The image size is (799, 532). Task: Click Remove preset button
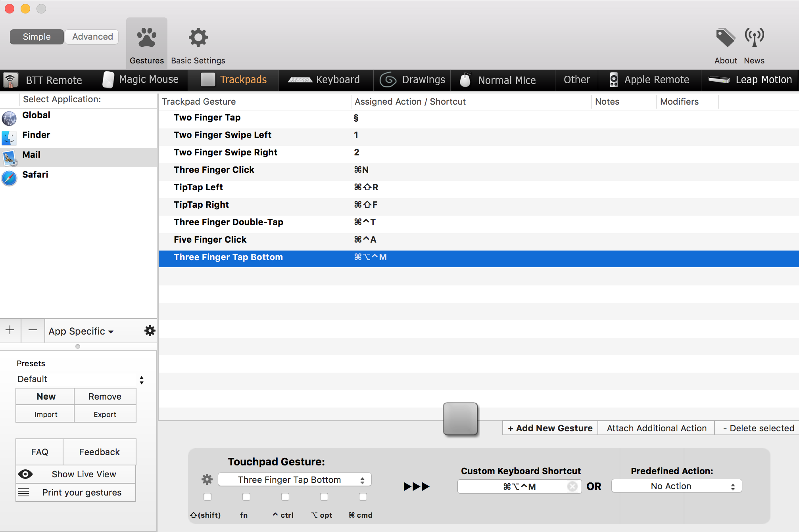pos(105,396)
